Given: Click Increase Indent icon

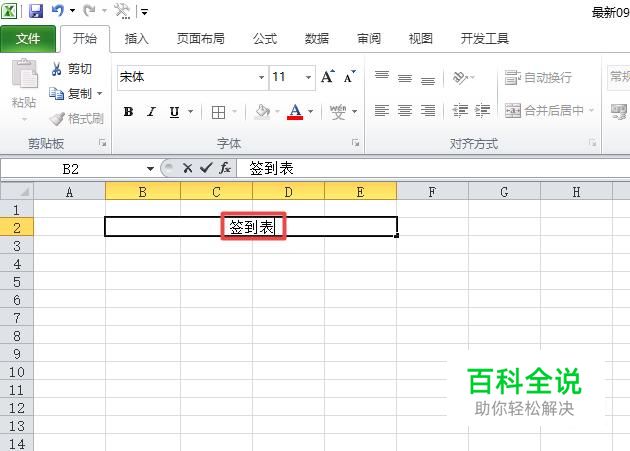Looking at the screenshot, I should point(482,110).
